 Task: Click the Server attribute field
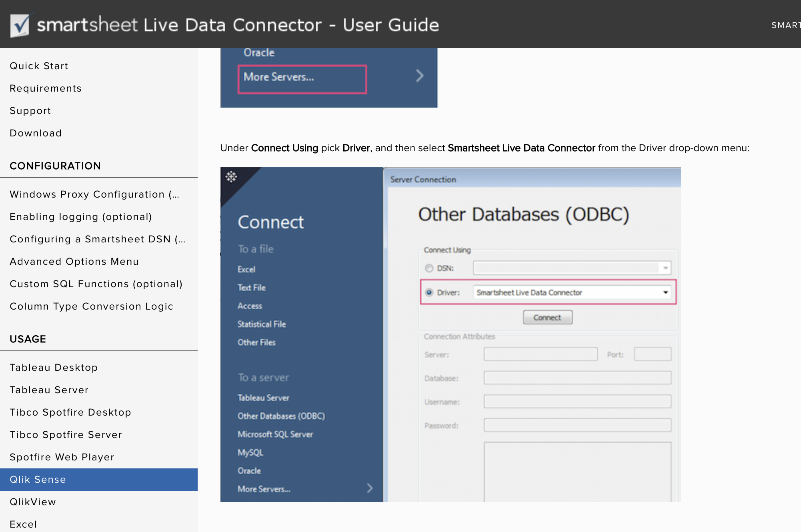[x=540, y=354]
